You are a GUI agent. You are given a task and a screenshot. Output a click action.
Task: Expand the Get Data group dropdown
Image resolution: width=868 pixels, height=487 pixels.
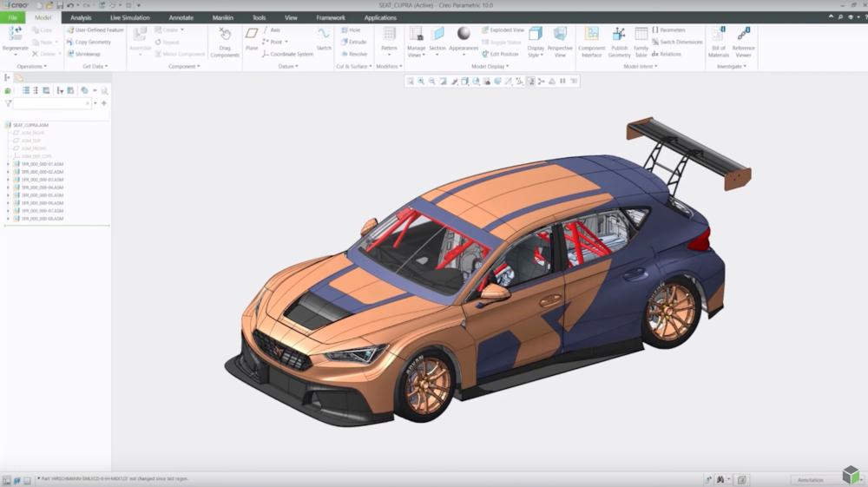point(95,66)
